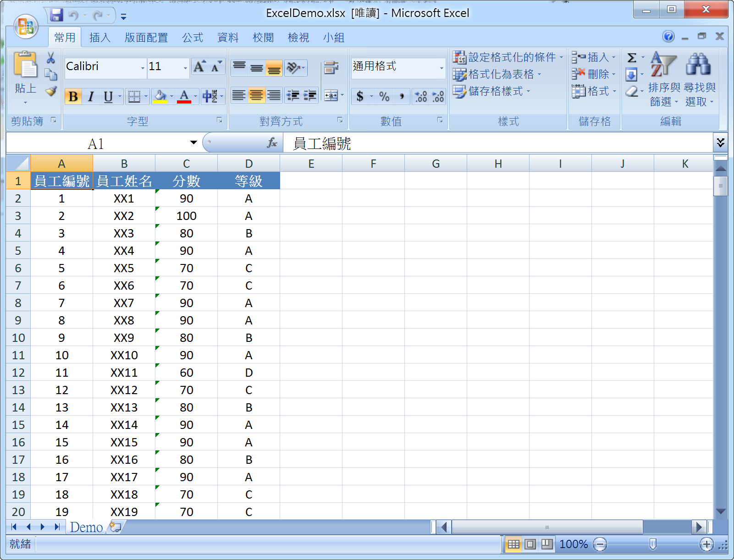
Task: Apply the comma style number format
Action: pyautogui.click(x=402, y=96)
